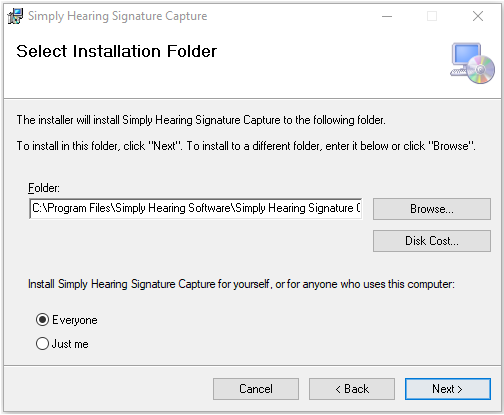Click the greyed-out maximize window button

(x=432, y=16)
